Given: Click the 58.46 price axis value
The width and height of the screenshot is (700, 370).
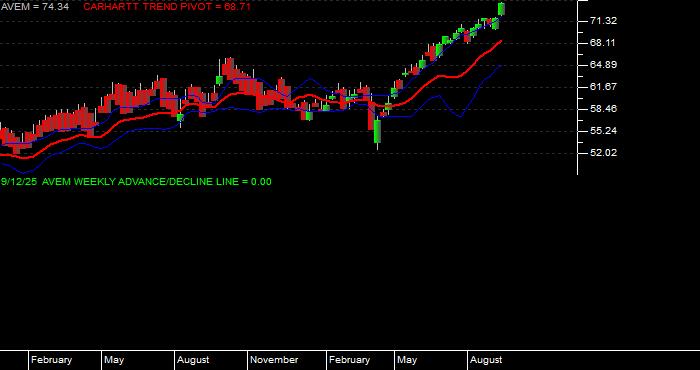Looking at the screenshot, I should coord(603,108).
